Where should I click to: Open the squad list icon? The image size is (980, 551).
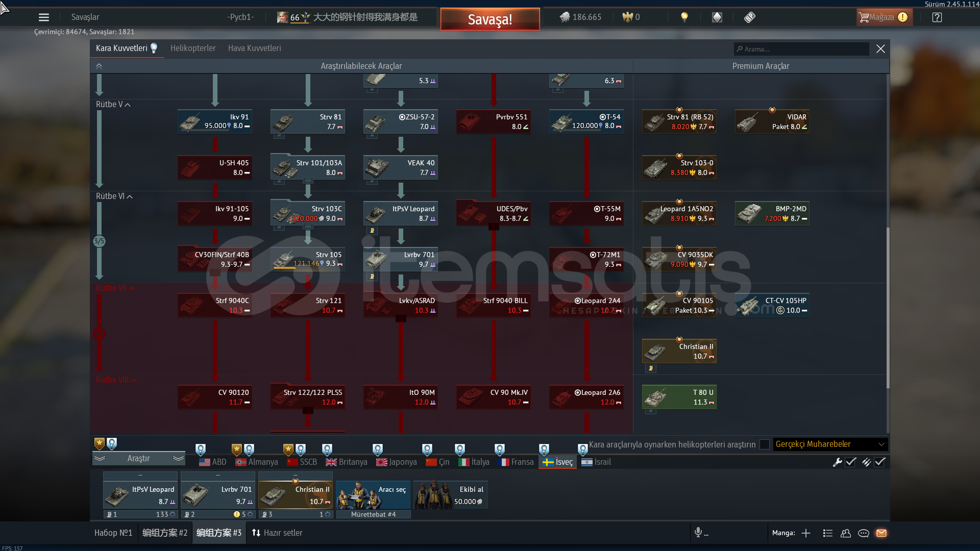(828, 533)
